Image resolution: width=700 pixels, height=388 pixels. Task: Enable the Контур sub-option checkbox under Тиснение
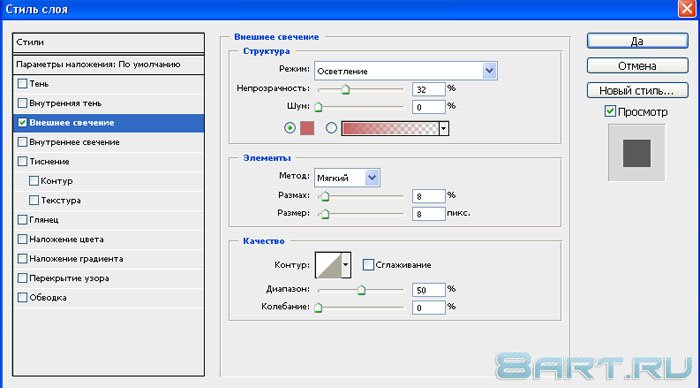tap(33, 181)
